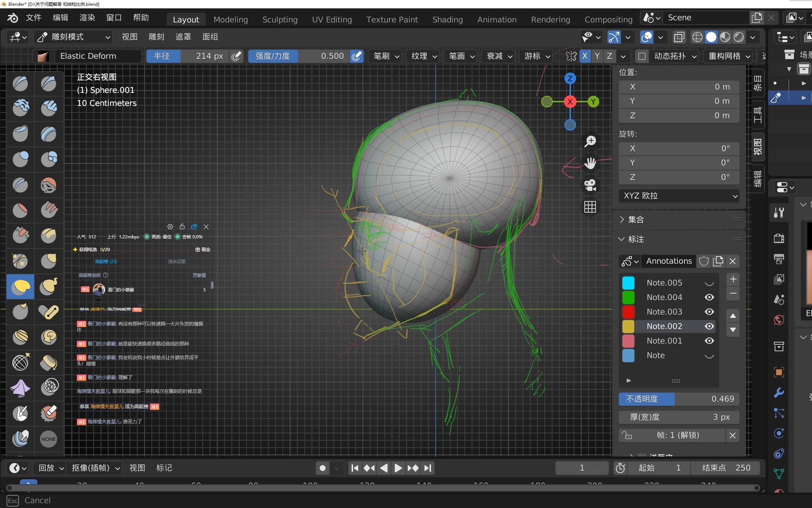Switch to the Shading workspace tab
Image resolution: width=812 pixels, height=508 pixels.
coord(446,19)
